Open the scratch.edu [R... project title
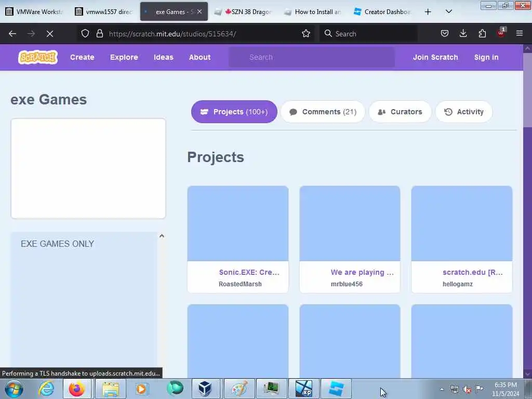This screenshot has width=532, height=399. tap(473, 272)
